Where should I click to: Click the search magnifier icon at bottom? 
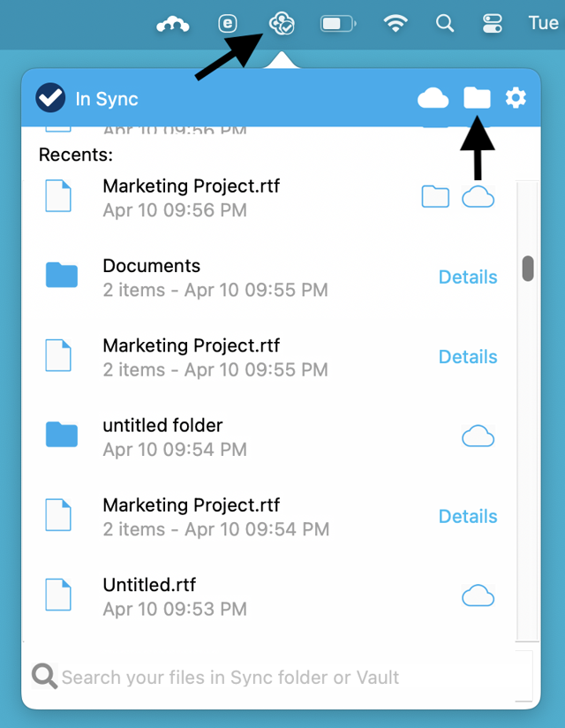click(x=44, y=676)
